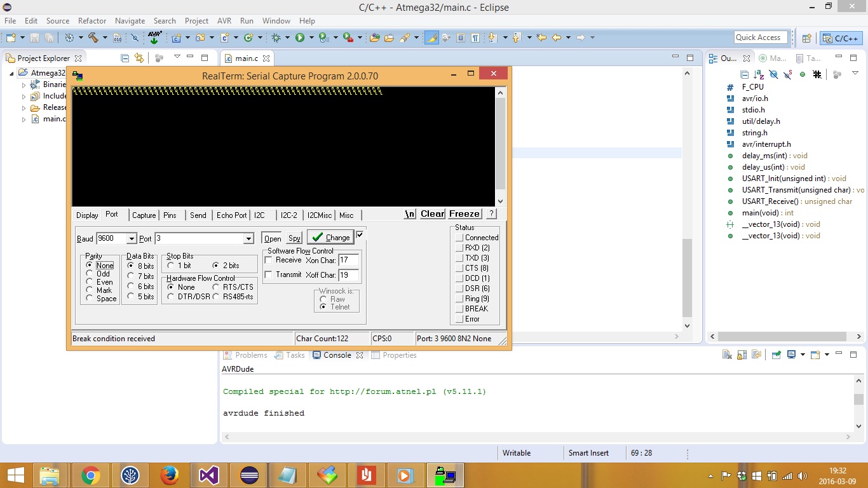Open the Refactor menu
Viewport: 868px width, 488px height.
point(92,21)
